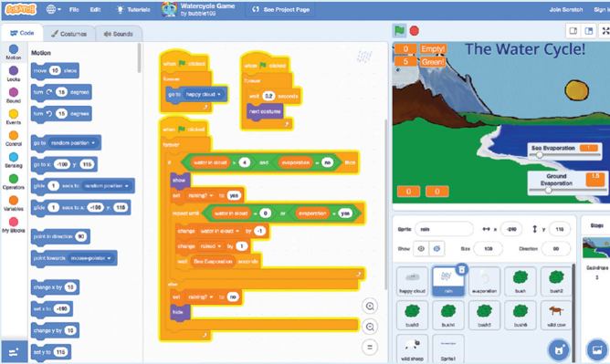Select the wild cow sprite
Screen dimensions: 610x364
(556, 315)
